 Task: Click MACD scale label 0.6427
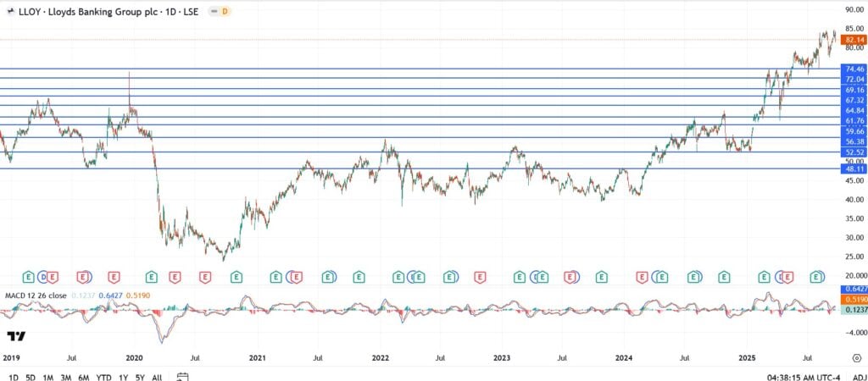(x=854, y=289)
